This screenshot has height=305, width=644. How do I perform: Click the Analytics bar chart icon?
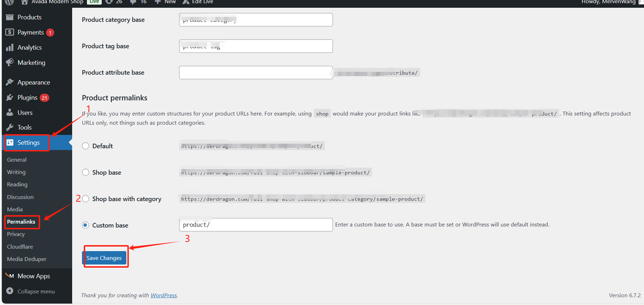coord(10,48)
